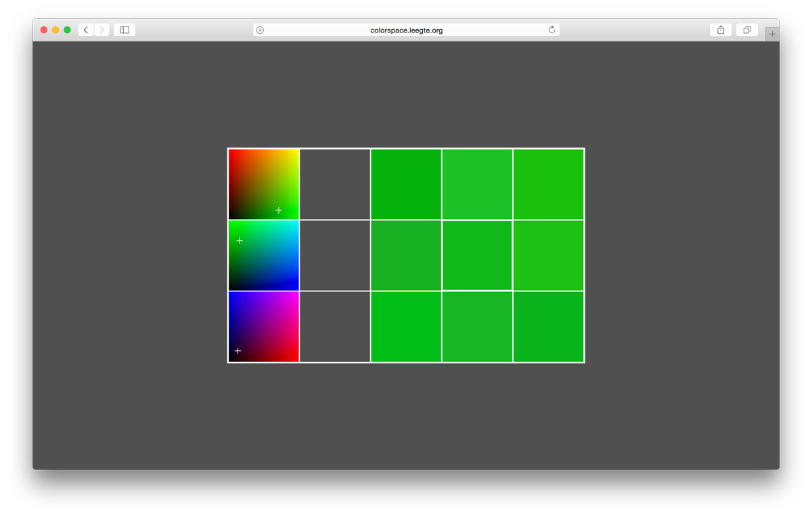Click the empty gray cell in middle row
The height and width of the screenshot is (516, 812).
(335, 256)
